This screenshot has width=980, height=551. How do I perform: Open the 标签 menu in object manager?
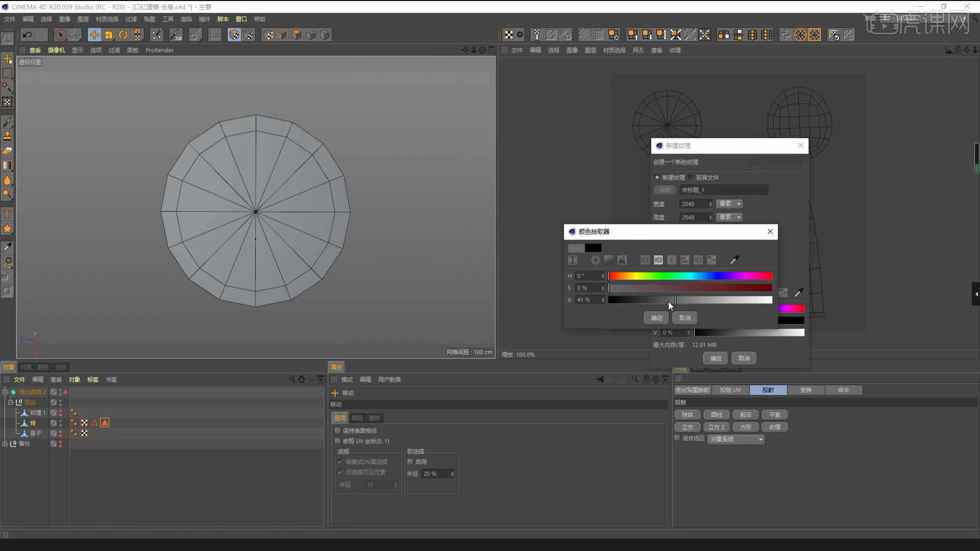pos(92,380)
